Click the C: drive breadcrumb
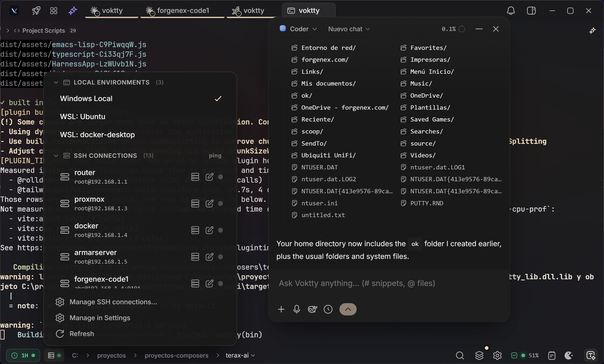604x364 pixels. click(75, 355)
